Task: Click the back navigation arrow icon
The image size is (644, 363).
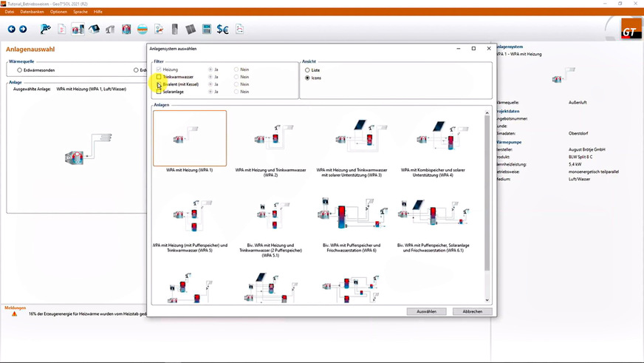Action: click(12, 30)
